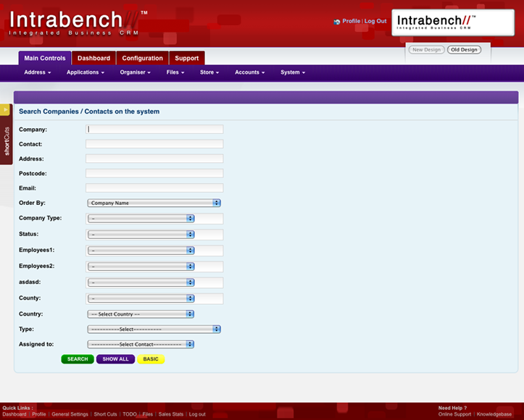Click the Intrabench logo in header
The image size is (524, 420).
click(78, 23)
